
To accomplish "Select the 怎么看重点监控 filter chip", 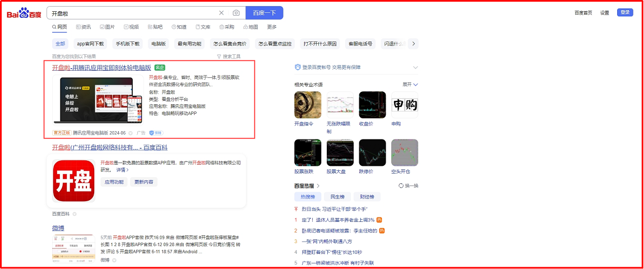I will (275, 44).
